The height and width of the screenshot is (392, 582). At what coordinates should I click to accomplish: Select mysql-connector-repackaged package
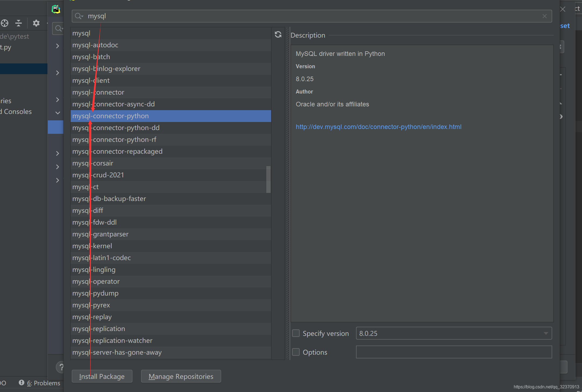(171, 152)
